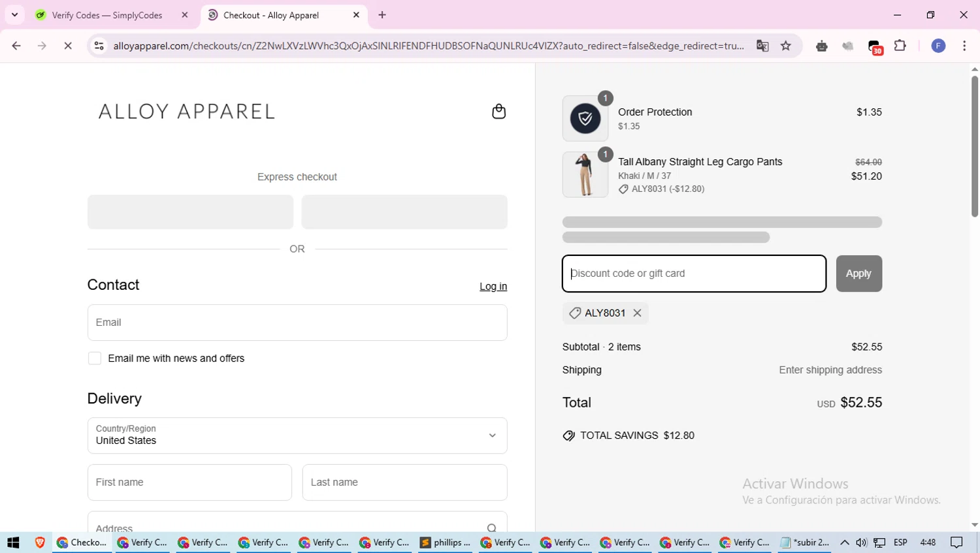
Task: Bookmark this tab with the star
Action: tap(786, 46)
